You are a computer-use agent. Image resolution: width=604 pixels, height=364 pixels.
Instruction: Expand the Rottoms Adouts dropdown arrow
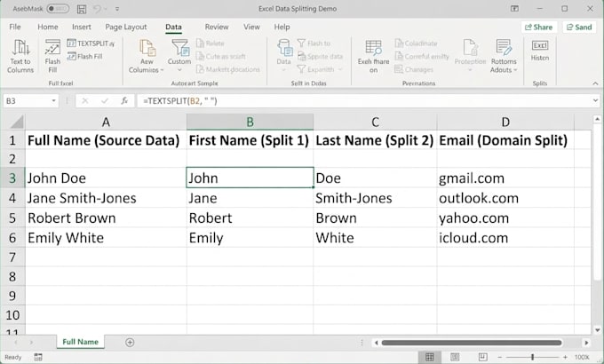(x=515, y=70)
